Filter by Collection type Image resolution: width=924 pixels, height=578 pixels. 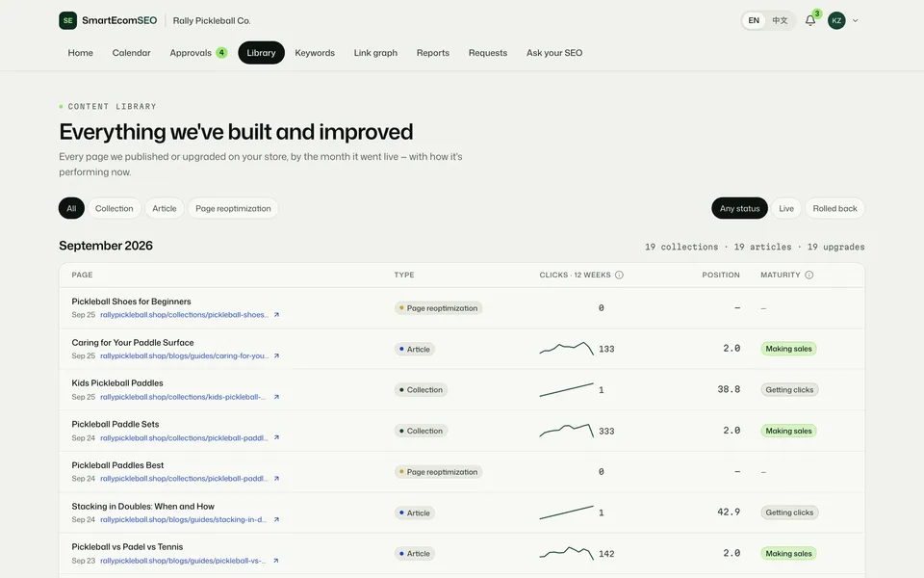pos(115,208)
